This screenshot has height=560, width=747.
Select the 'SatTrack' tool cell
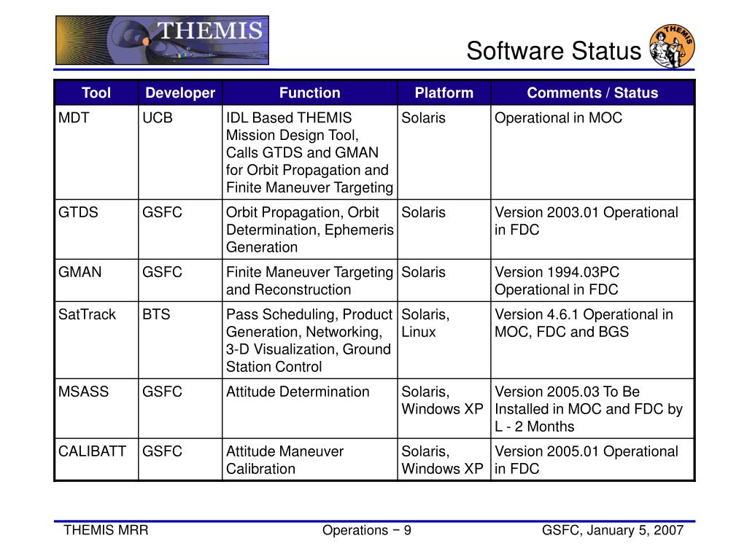pyautogui.click(x=97, y=340)
